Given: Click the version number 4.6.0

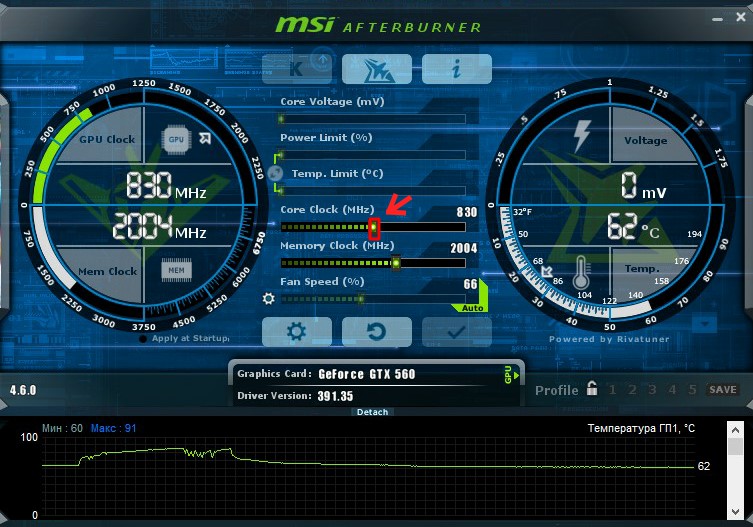Looking at the screenshot, I should (23, 390).
